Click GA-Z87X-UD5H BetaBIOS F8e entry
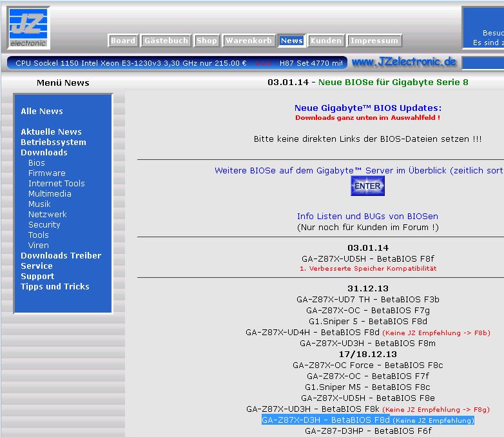The image size is (504, 437). coord(368,398)
